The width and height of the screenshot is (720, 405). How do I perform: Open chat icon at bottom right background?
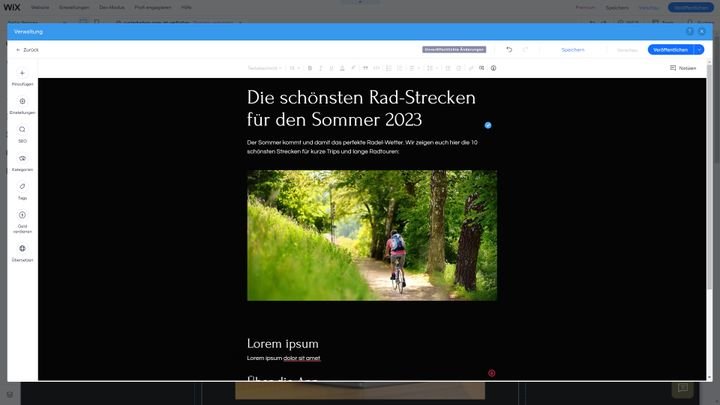(x=683, y=388)
